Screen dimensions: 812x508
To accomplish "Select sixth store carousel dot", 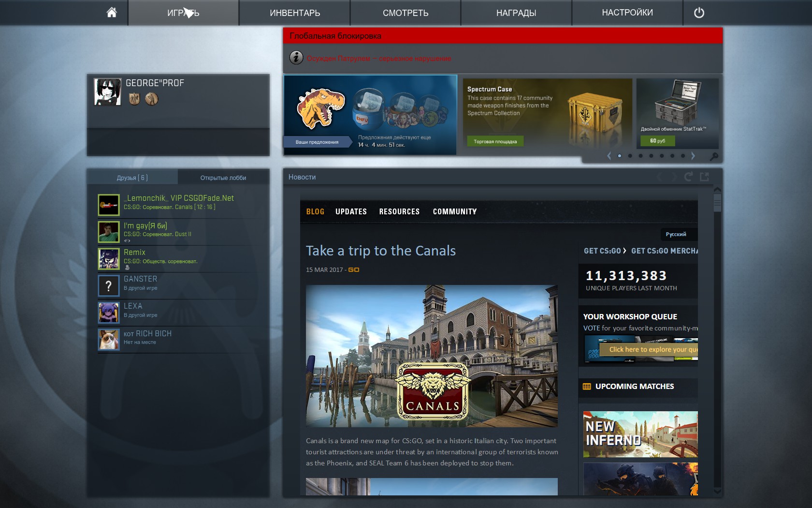I will pos(672,156).
